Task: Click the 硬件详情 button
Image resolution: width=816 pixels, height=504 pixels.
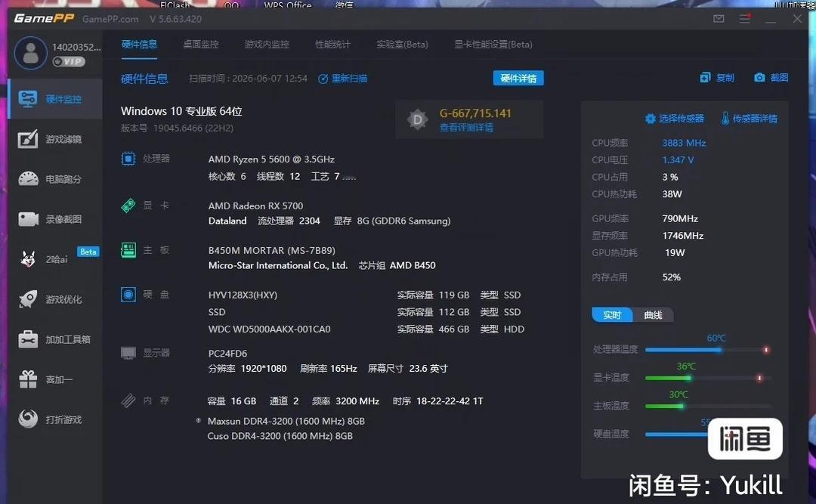Action: coord(518,78)
